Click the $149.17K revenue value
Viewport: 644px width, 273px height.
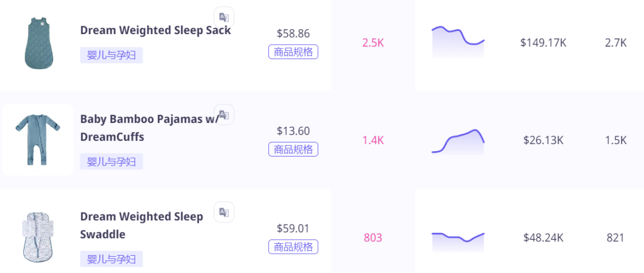click(543, 43)
